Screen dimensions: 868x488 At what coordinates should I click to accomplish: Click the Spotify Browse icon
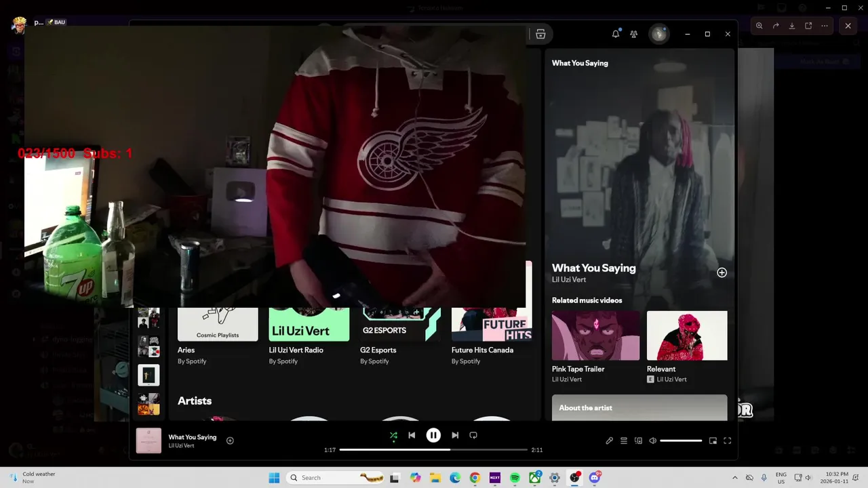[x=540, y=34]
